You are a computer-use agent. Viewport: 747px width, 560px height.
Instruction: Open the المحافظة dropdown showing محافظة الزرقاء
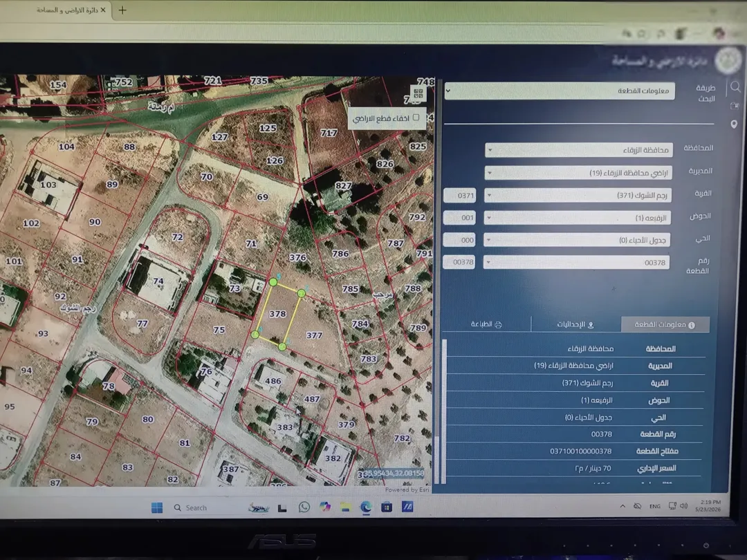(578, 150)
